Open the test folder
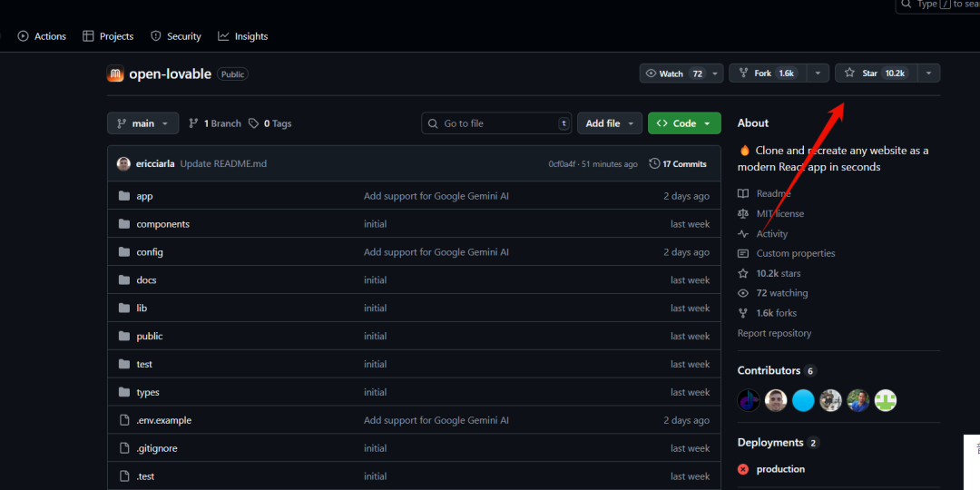The image size is (980, 490). click(x=144, y=365)
